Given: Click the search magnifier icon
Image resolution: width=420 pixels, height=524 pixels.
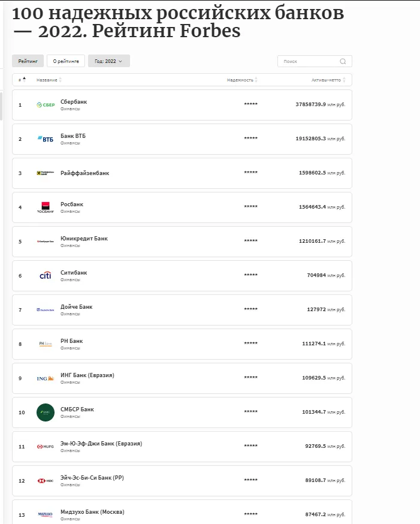Looking at the screenshot, I should 343,61.
